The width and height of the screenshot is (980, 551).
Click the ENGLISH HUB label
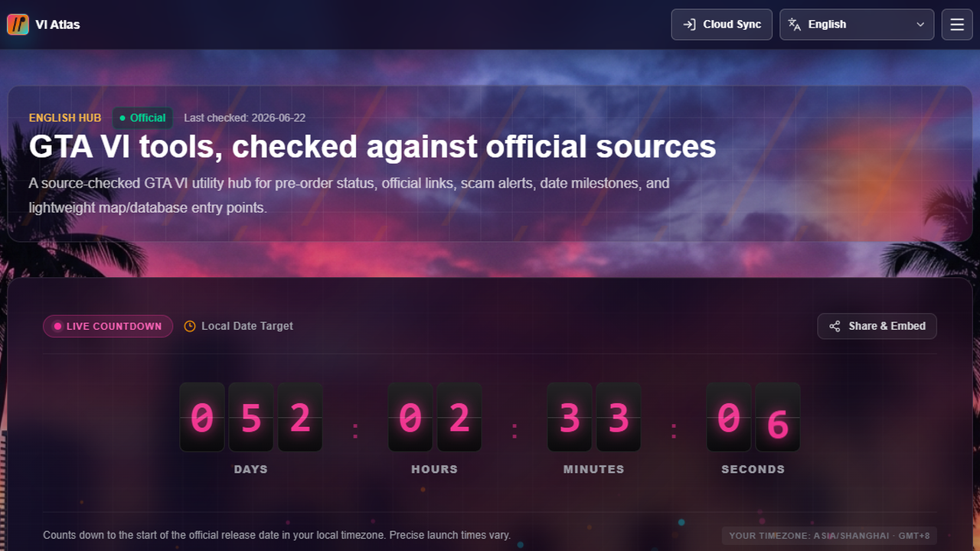pyautogui.click(x=65, y=118)
